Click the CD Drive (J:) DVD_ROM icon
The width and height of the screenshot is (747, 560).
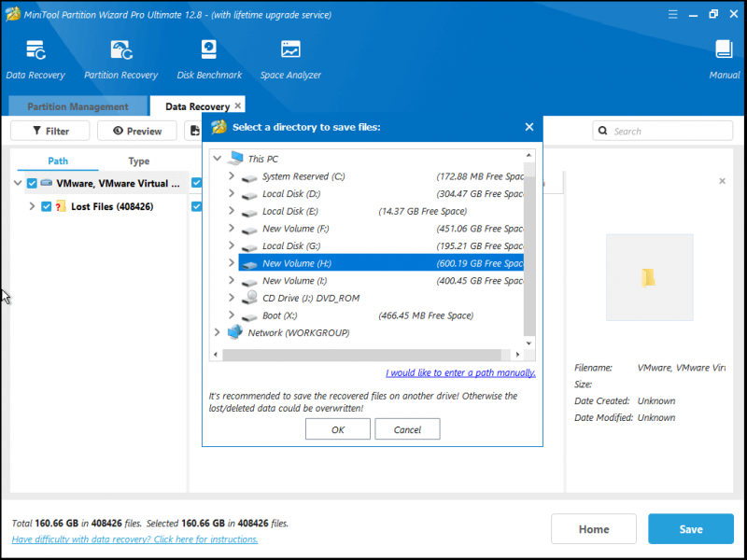(249, 298)
